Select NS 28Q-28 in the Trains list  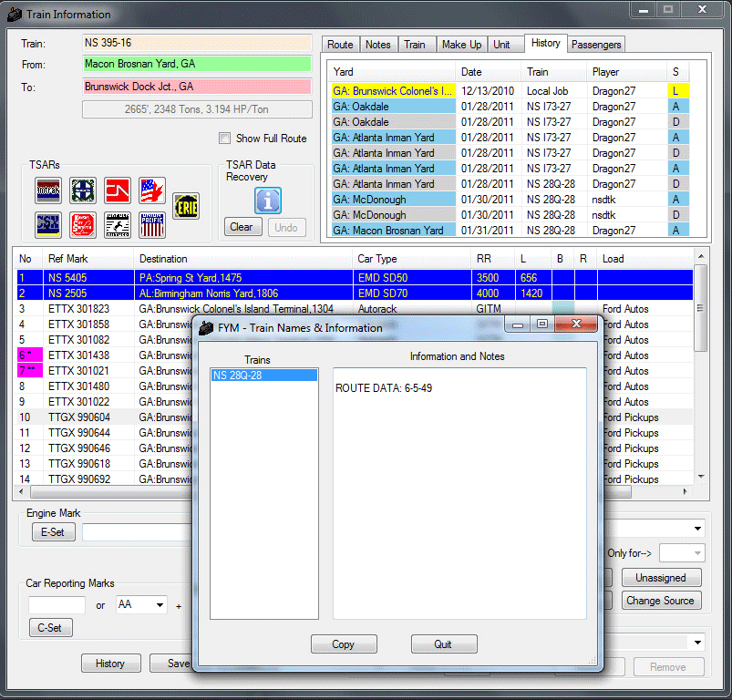coord(264,376)
